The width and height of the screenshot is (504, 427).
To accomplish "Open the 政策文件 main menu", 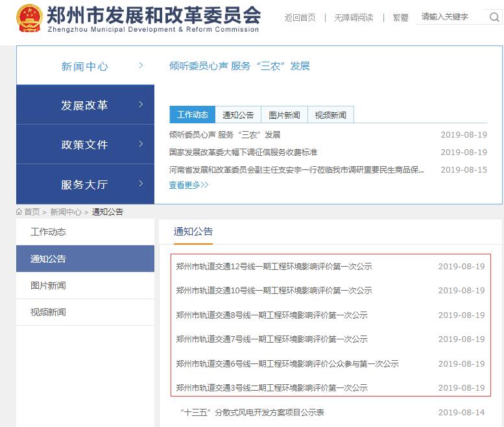I will tap(85, 144).
